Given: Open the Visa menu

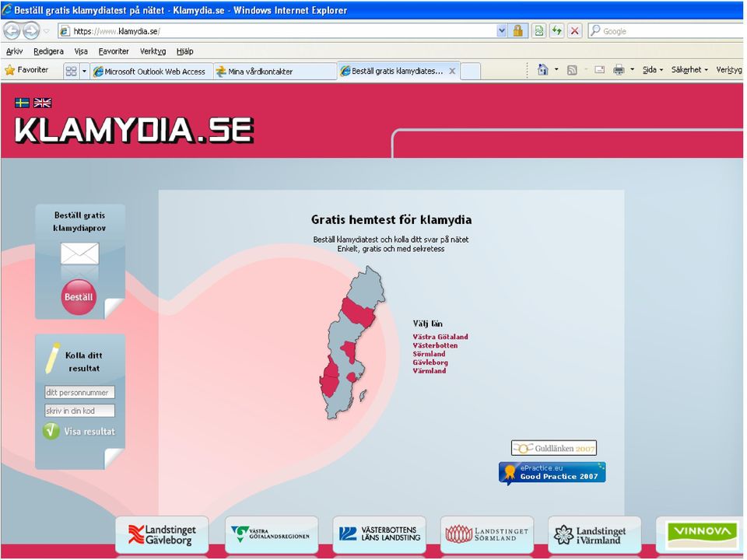Looking at the screenshot, I should (x=80, y=51).
